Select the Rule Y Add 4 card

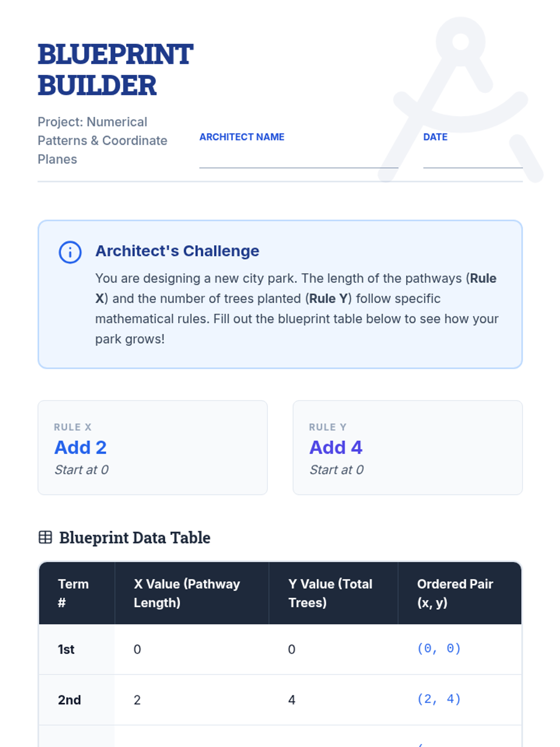[x=407, y=447]
